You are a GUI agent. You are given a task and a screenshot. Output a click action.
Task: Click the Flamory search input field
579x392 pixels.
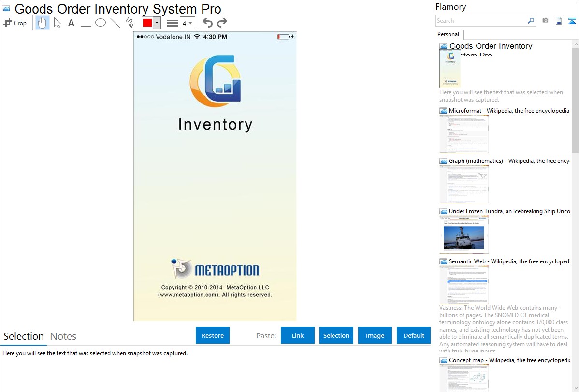tap(481, 21)
